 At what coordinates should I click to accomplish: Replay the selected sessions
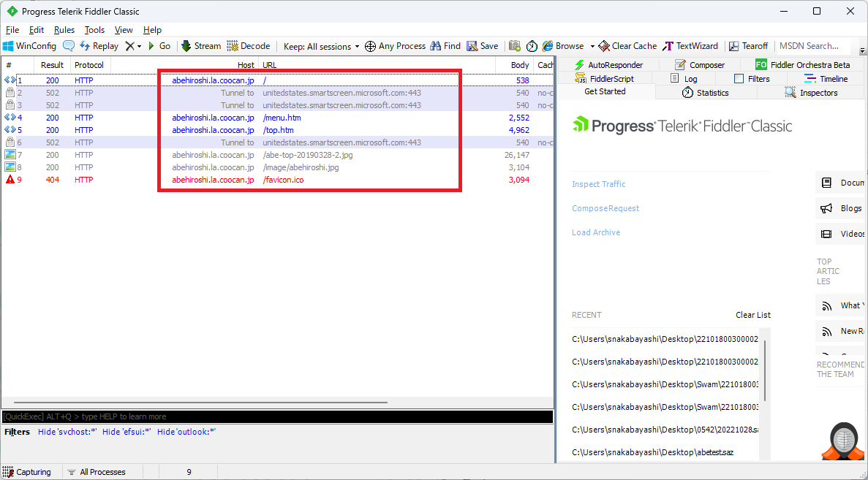pos(99,46)
